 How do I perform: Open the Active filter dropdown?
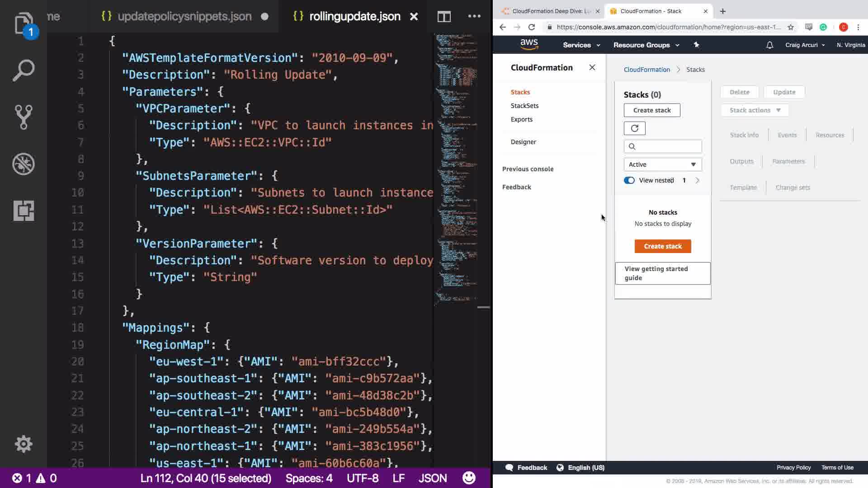click(662, 164)
